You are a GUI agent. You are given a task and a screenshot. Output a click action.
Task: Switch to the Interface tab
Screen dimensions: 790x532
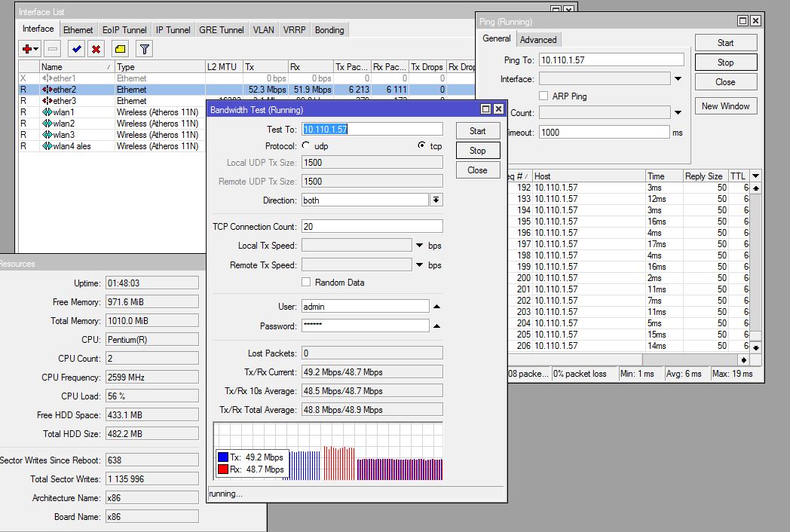point(38,29)
